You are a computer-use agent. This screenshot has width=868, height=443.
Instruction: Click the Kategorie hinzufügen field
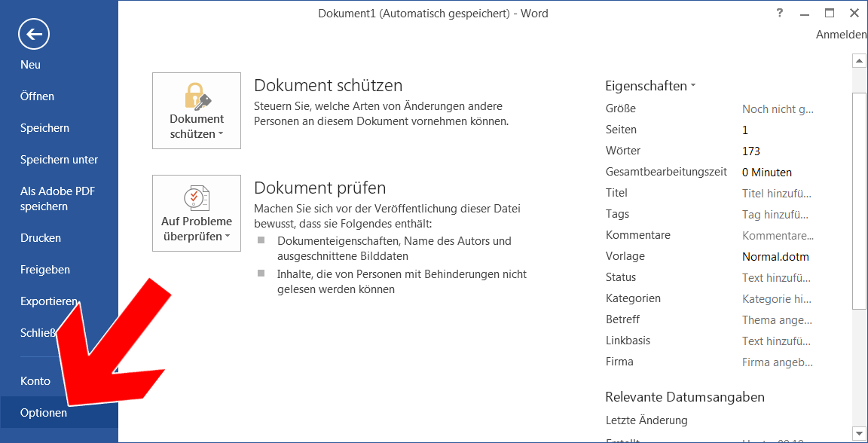pos(776,299)
